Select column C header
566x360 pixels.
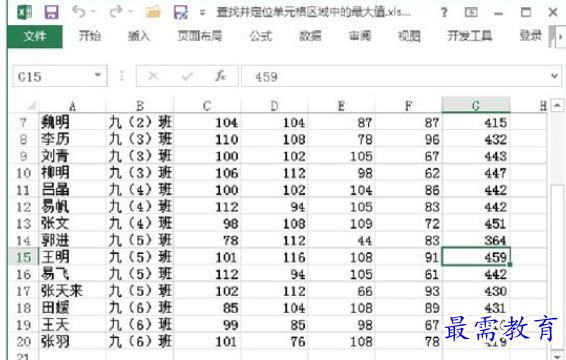point(207,106)
